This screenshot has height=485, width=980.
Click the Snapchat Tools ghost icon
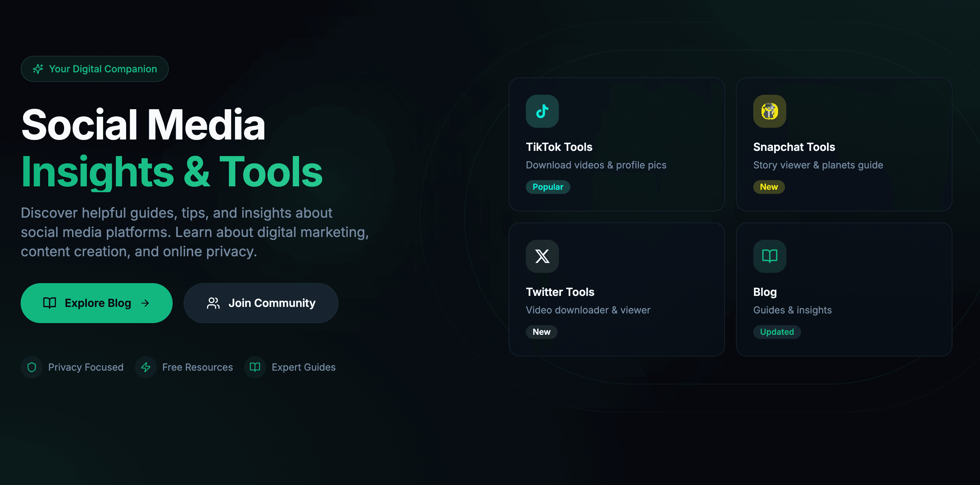[769, 111]
